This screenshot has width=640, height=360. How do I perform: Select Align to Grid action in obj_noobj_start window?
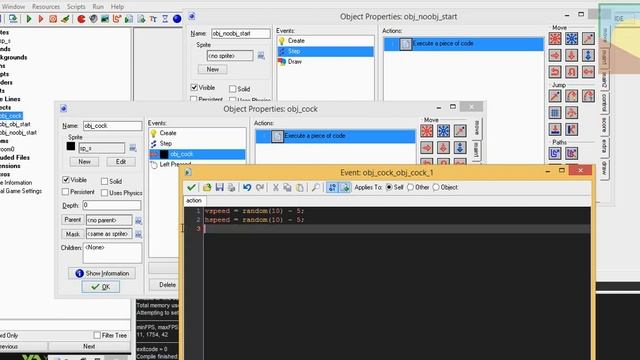pyautogui.click(x=555, y=113)
